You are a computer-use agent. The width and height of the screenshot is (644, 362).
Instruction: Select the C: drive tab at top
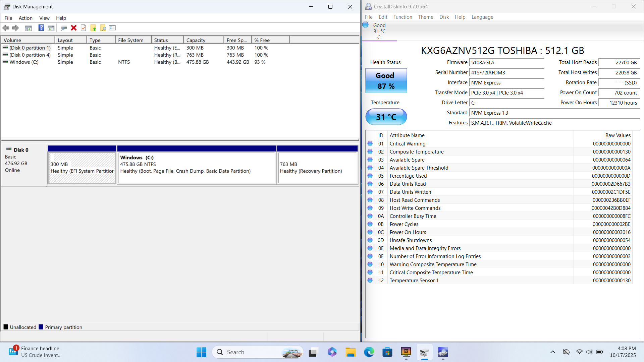(x=379, y=32)
